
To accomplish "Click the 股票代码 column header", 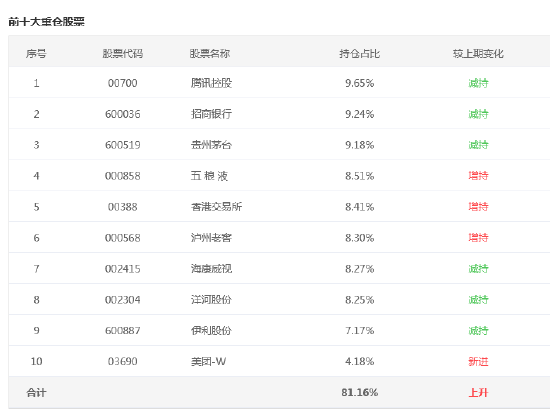I will pyautogui.click(x=122, y=54).
